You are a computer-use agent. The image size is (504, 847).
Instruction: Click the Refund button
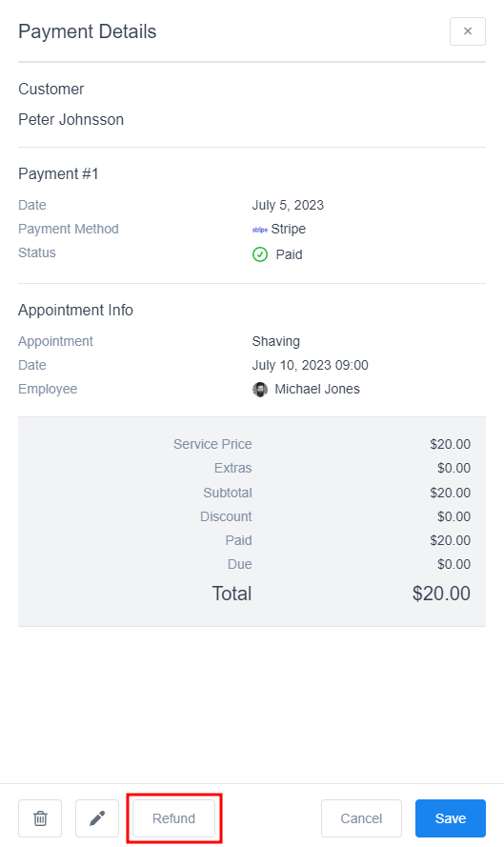click(x=174, y=817)
